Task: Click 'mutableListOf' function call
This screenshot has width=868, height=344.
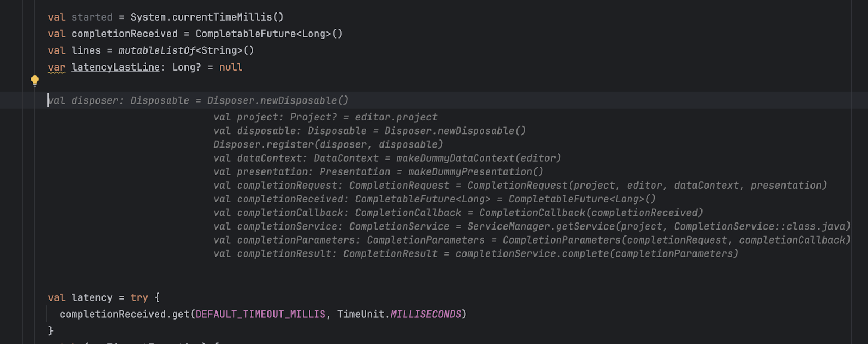Action: click(157, 50)
